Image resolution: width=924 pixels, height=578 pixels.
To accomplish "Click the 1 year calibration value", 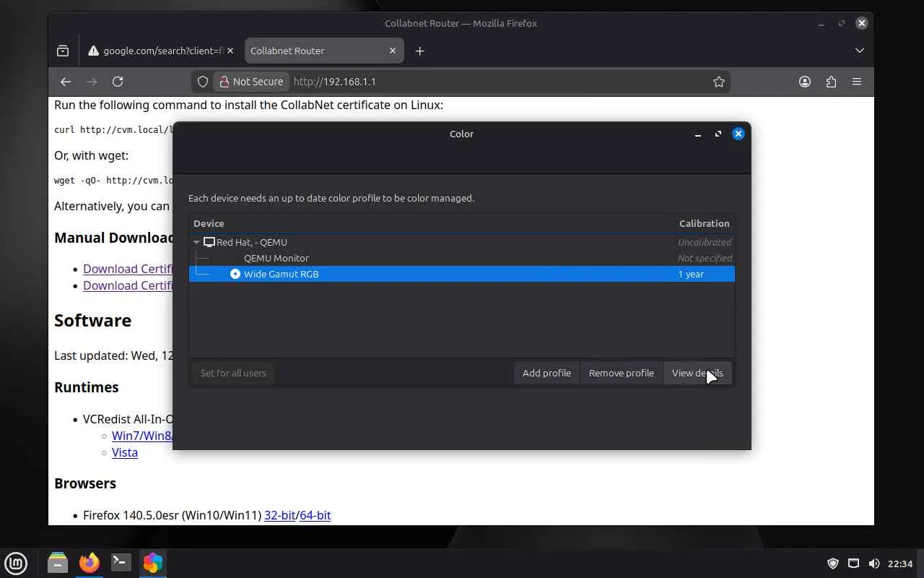I will tap(691, 274).
